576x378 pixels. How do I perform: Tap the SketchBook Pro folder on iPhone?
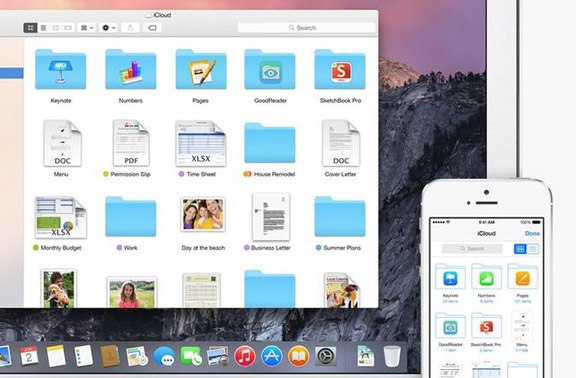[486, 325]
